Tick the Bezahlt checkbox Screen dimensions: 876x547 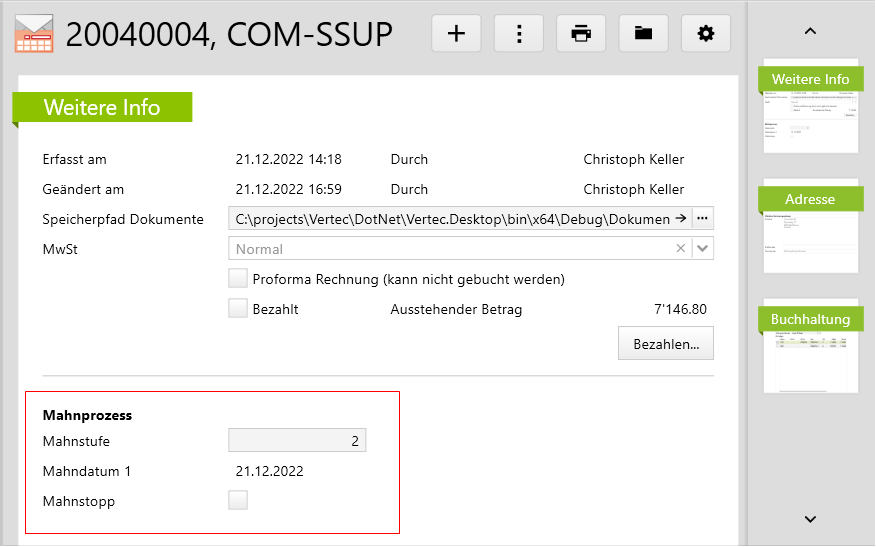238,309
